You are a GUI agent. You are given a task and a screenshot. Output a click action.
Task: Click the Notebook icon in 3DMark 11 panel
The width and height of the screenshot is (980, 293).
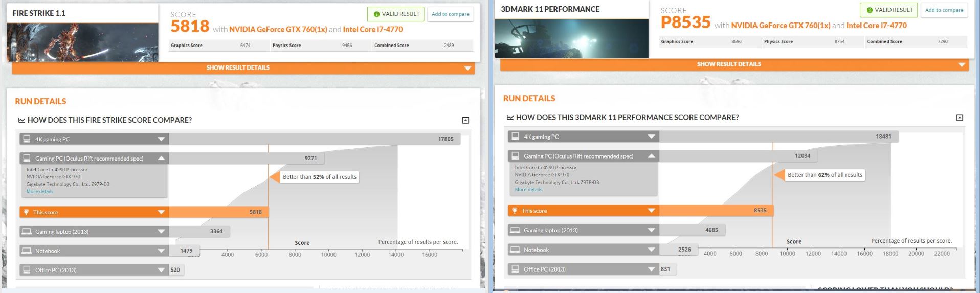[515, 250]
